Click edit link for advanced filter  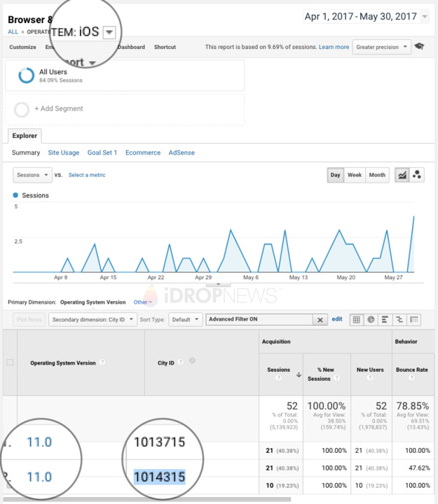coord(337,319)
